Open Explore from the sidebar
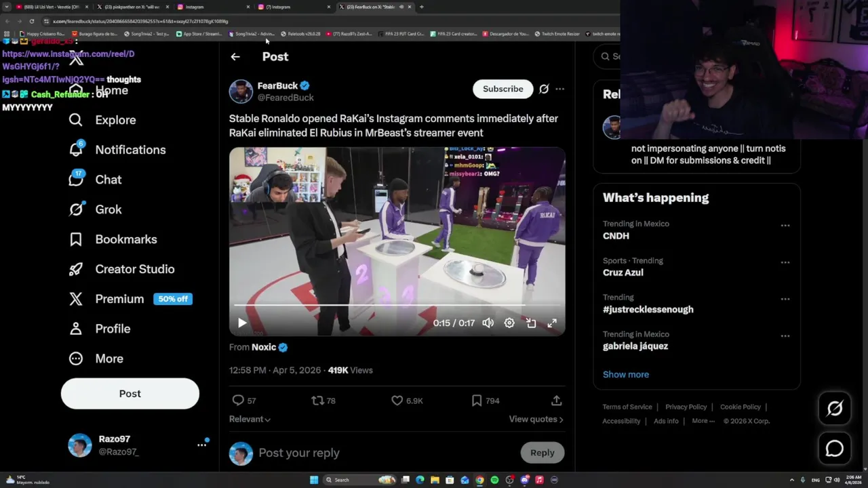 (102, 120)
